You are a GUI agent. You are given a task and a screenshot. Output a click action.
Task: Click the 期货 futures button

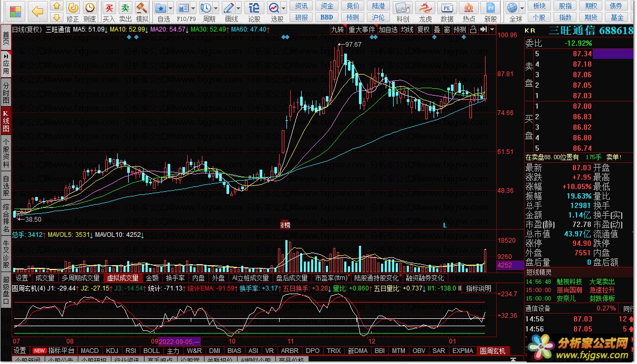pos(591,17)
